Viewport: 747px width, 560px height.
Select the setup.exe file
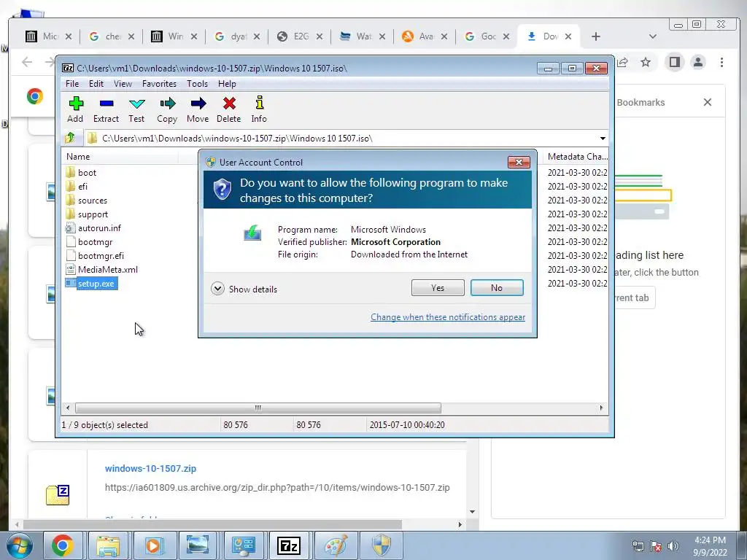(96, 284)
